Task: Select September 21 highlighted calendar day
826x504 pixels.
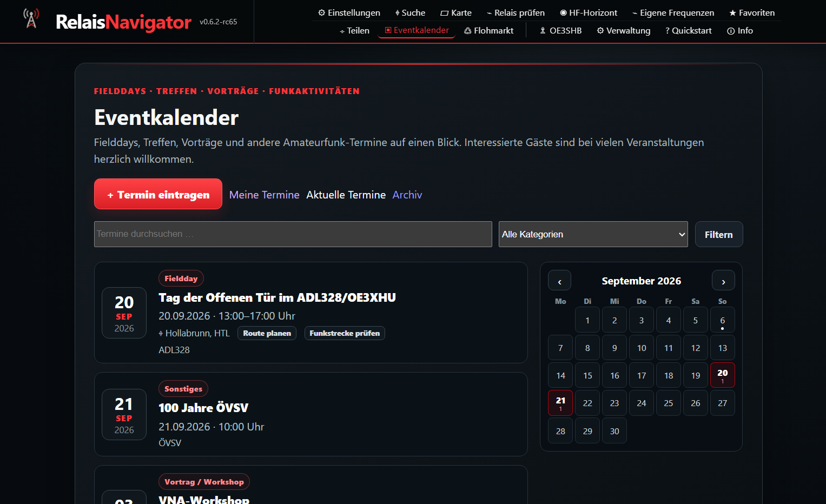Action: (x=560, y=403)
